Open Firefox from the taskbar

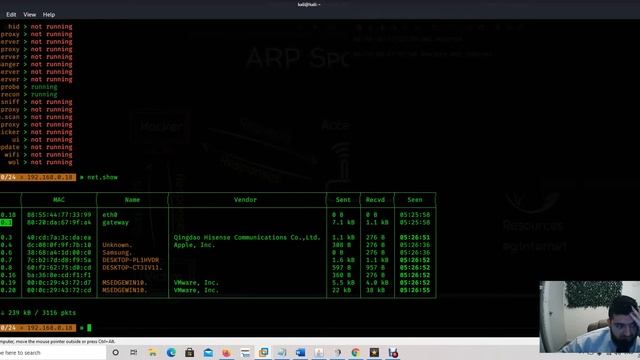pos(227,352)
